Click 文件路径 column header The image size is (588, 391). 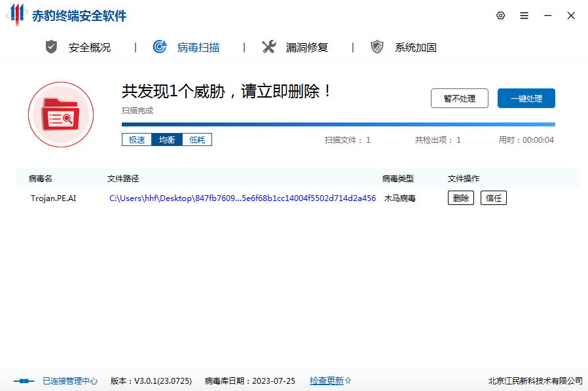(123, 179)
